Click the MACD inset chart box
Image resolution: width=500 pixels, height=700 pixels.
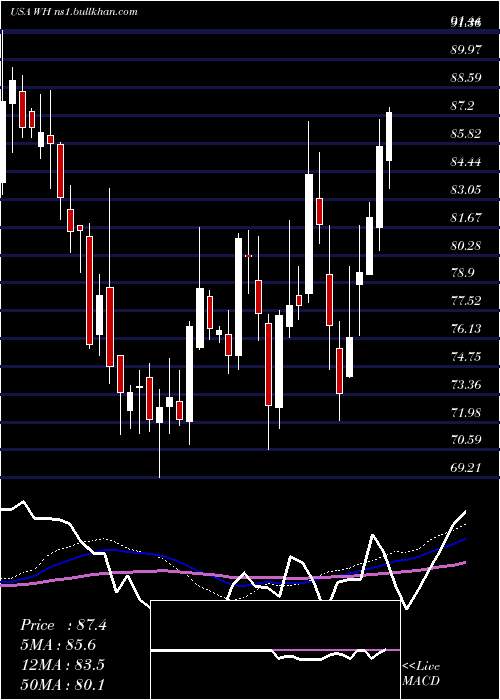[275, 650]
